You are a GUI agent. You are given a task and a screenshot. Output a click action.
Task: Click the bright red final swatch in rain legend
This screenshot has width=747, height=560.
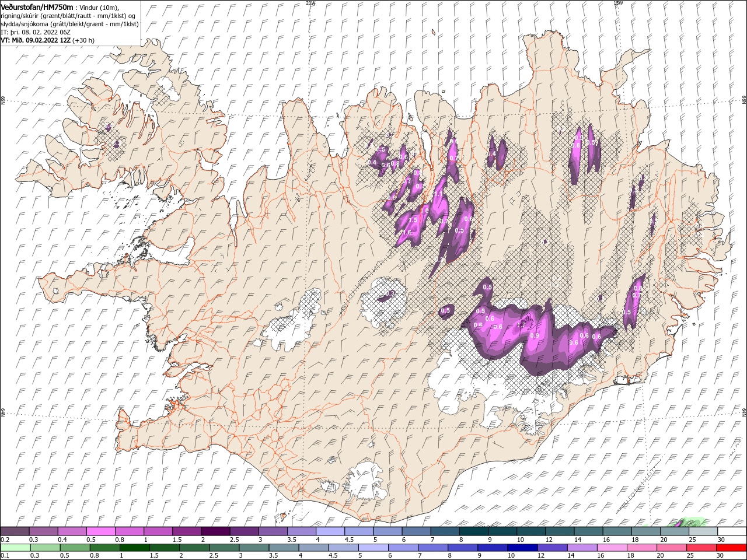732,548
